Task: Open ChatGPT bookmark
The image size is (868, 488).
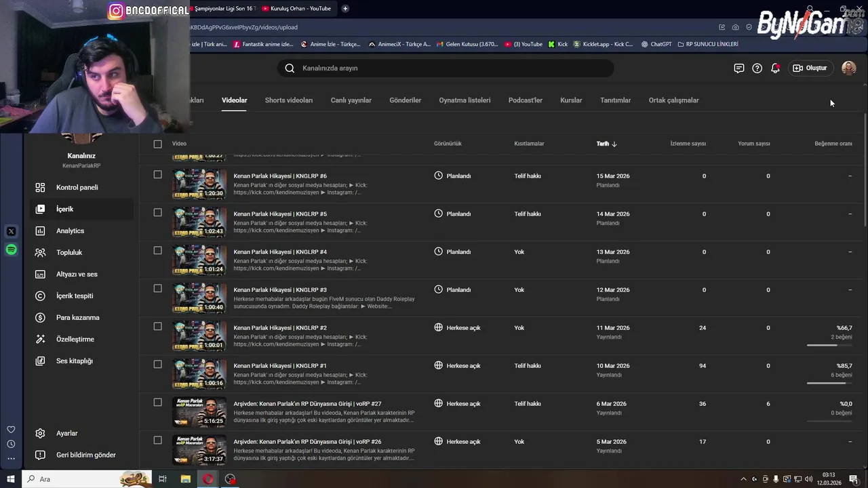Action: (x=656, y=44)
